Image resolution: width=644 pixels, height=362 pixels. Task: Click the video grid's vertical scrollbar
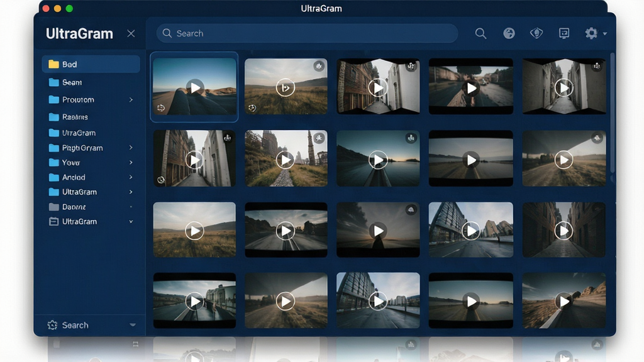pos(613,113)
